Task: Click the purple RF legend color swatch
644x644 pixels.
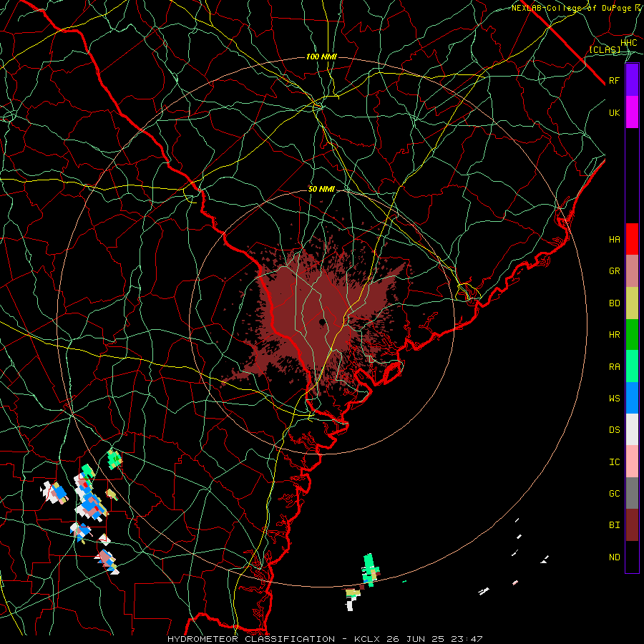Action: (x=632, y=80)
